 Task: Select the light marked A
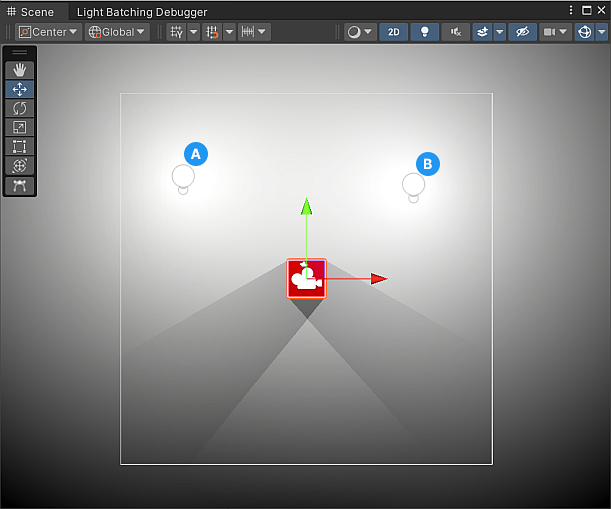click(x=183, y=177)
